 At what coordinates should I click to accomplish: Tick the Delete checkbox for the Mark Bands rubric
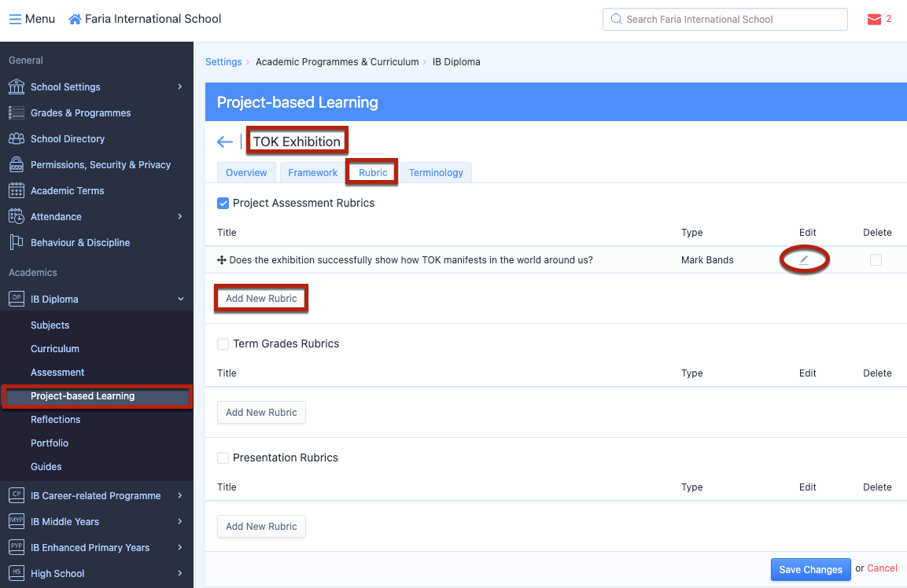(876, 259)
